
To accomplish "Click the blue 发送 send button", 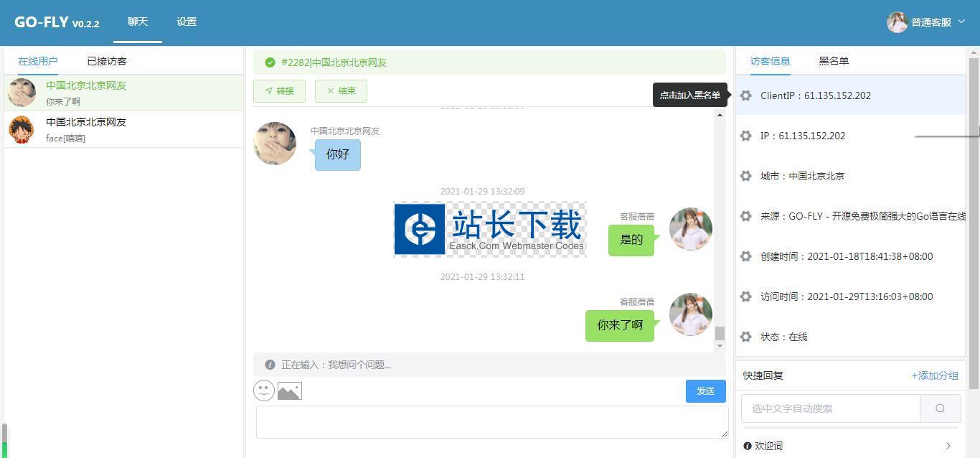I will point(706,391).
